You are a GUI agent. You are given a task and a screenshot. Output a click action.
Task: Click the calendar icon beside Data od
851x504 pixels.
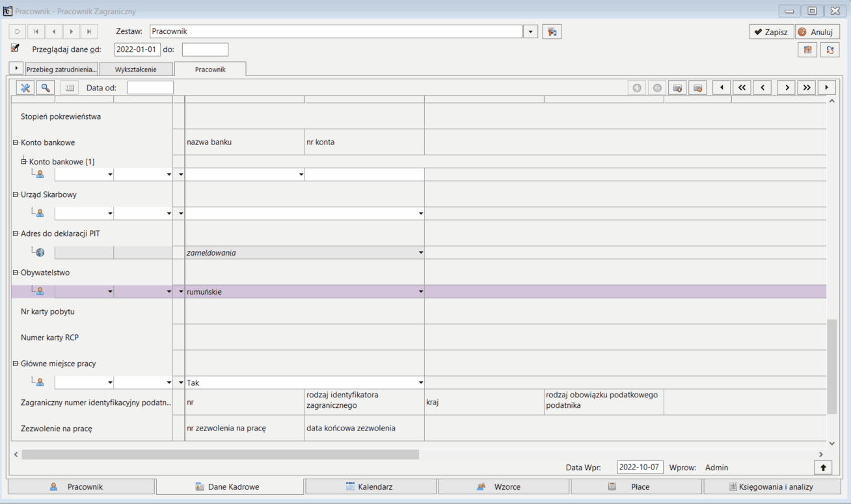pyautogui.click(x=70, y=88)
